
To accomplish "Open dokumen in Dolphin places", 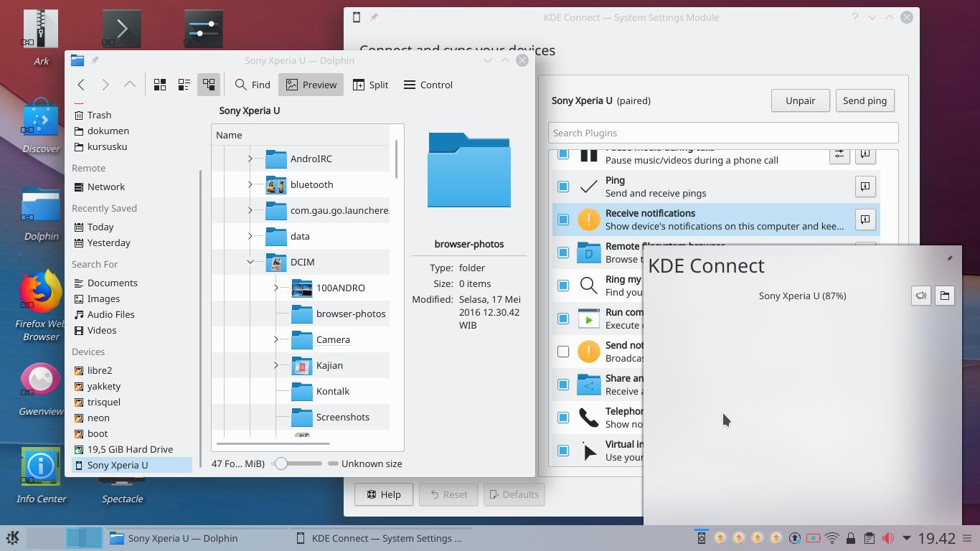I will (x=108, y=131).
